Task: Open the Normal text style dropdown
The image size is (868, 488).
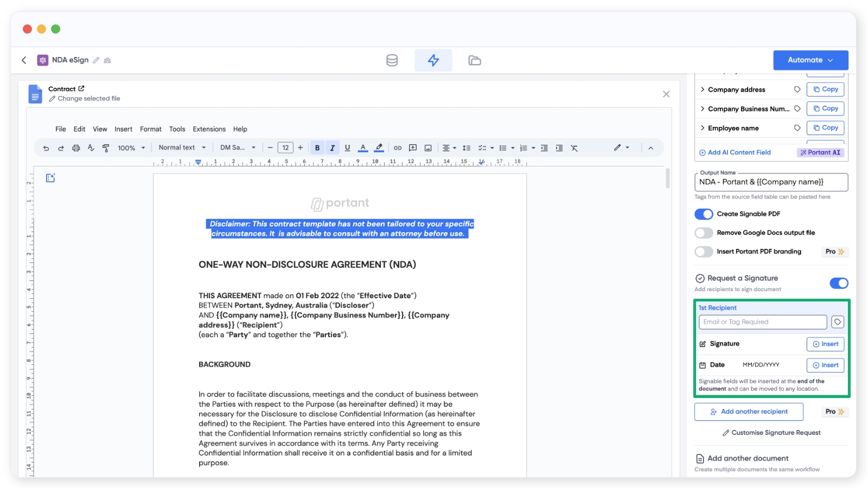Action: [182, 147]
